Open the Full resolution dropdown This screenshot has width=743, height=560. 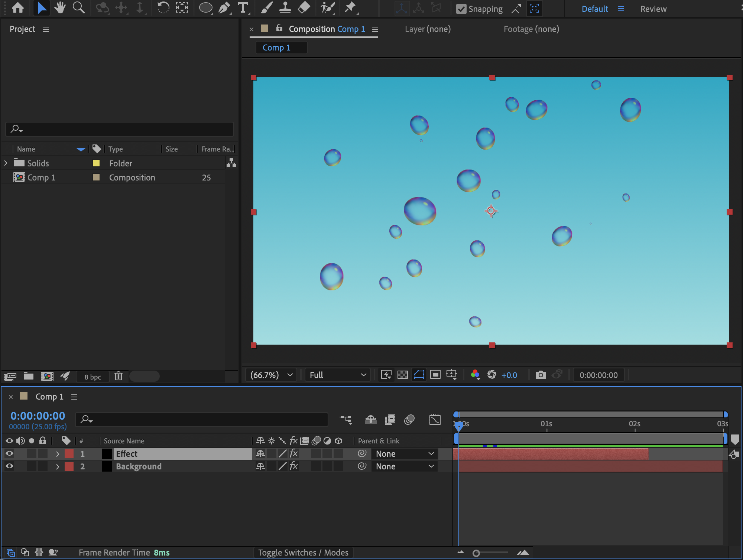(337, 375)
